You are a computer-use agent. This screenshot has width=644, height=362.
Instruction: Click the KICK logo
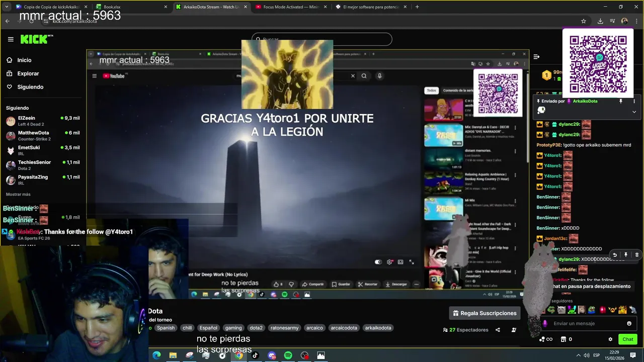[36, 39]
